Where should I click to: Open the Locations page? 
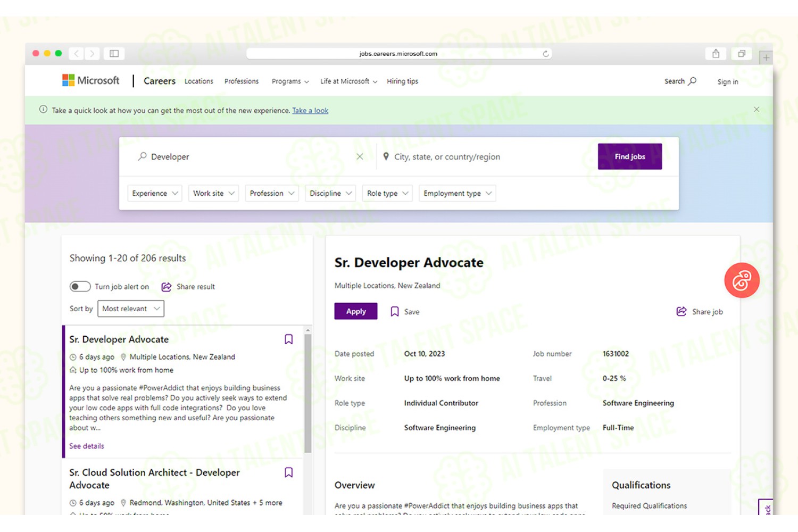199,81
